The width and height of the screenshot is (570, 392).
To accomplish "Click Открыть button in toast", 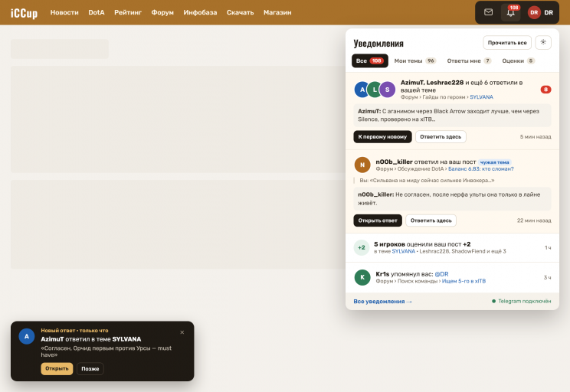I will coord(57,369).
